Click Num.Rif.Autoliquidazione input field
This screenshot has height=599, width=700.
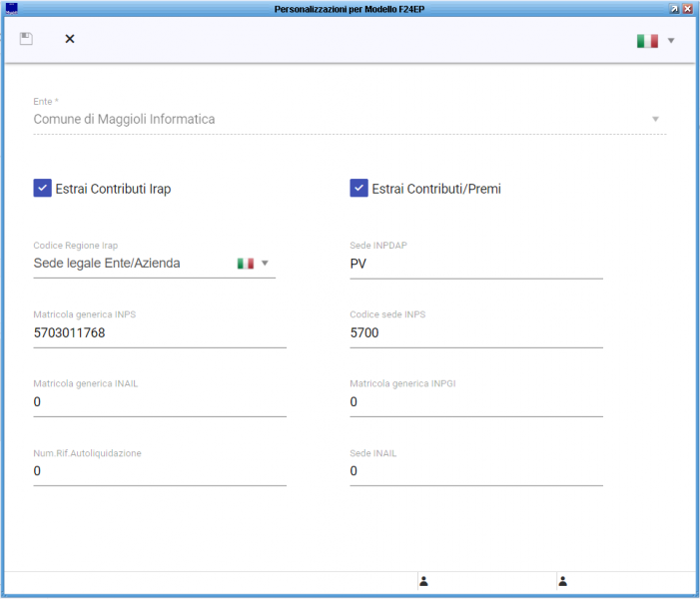tap(160, 471)
